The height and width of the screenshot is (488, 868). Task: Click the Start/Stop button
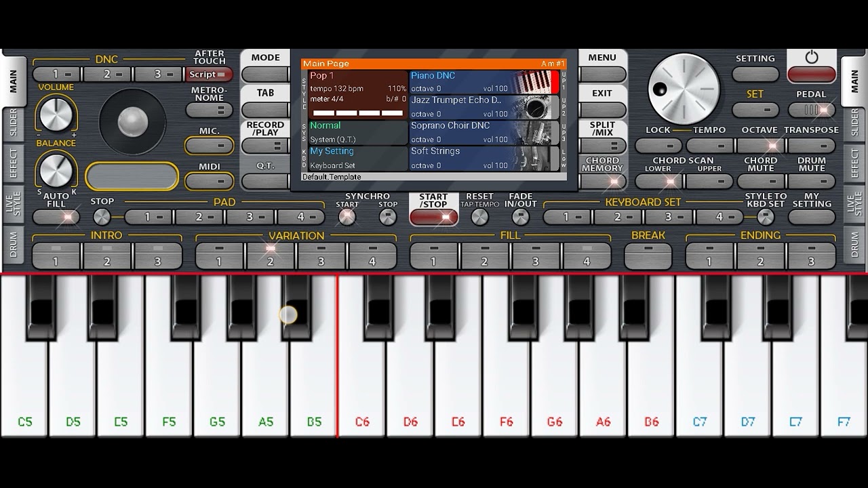[x=433, y=217]
